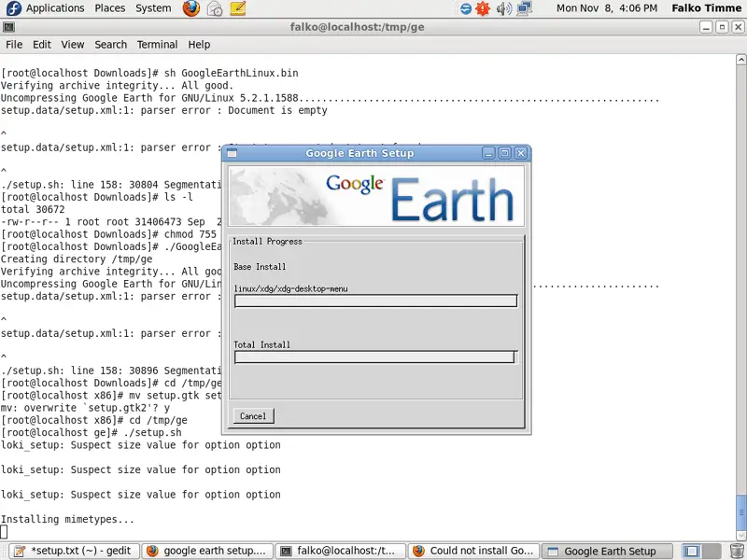This screenshot has width=747, height=560.
Task: Open the mail client launcher icon
Action: click(x=215, y=8)
